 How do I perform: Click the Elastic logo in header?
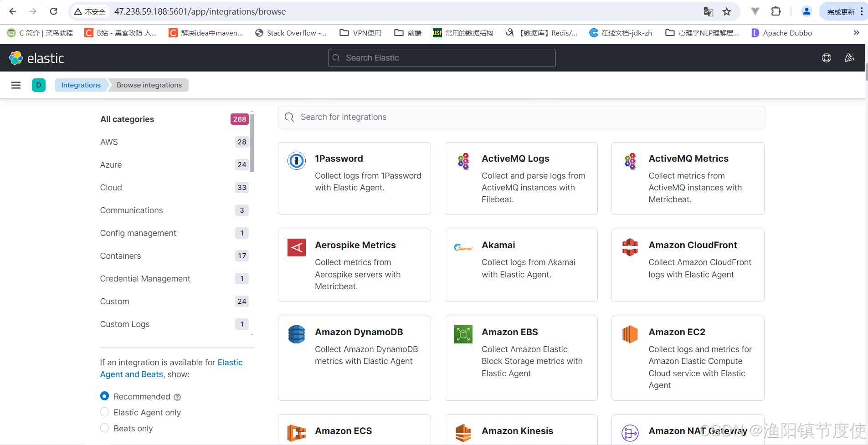[x=36, y=58]
